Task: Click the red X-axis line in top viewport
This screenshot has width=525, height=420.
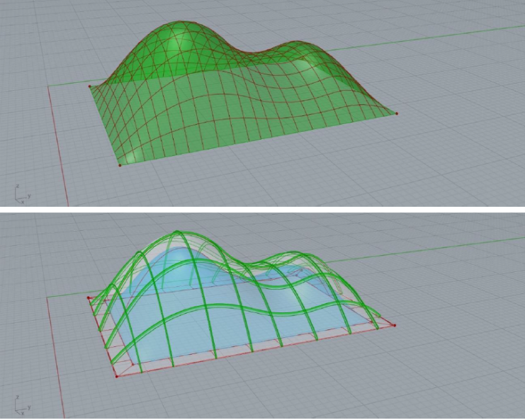Action: coord(57,142)
